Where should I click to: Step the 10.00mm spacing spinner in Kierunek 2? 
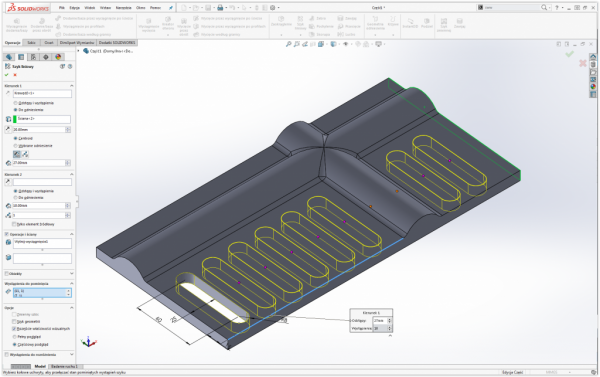tap(68, 206)
